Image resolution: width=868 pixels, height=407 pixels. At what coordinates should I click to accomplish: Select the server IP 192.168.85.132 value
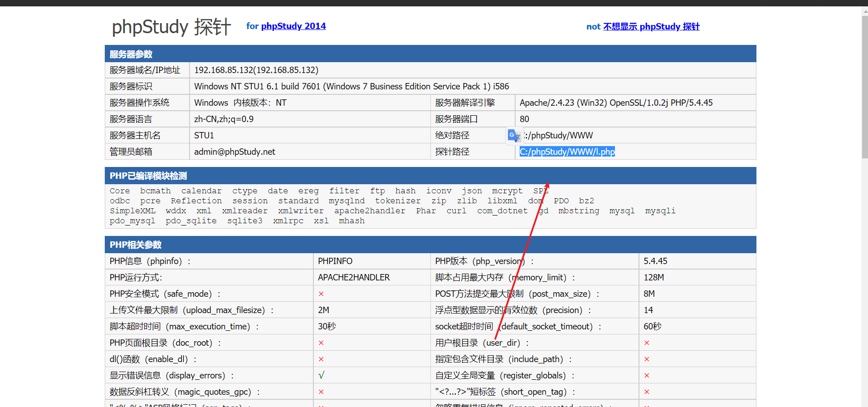point(256,70)
